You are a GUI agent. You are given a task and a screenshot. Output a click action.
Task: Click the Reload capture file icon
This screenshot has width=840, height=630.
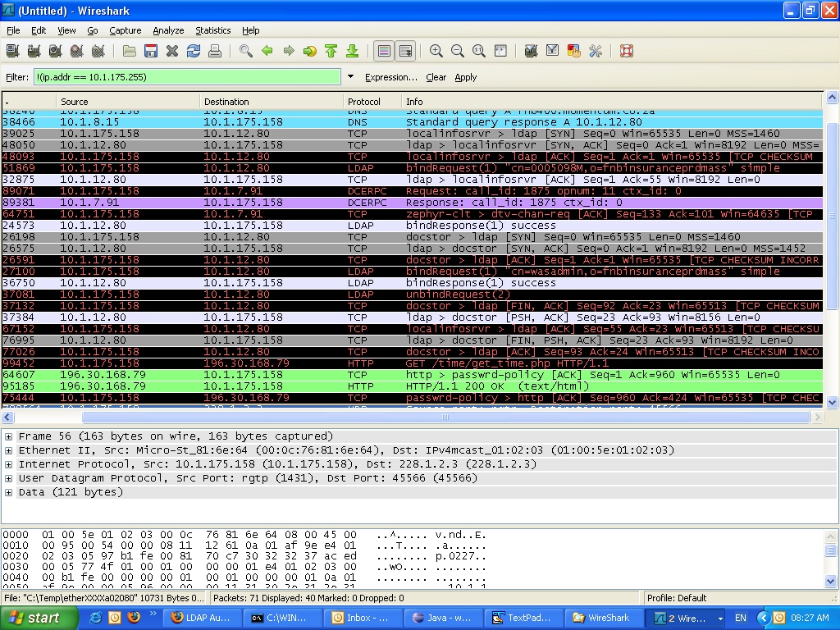(x=194, y=51)
